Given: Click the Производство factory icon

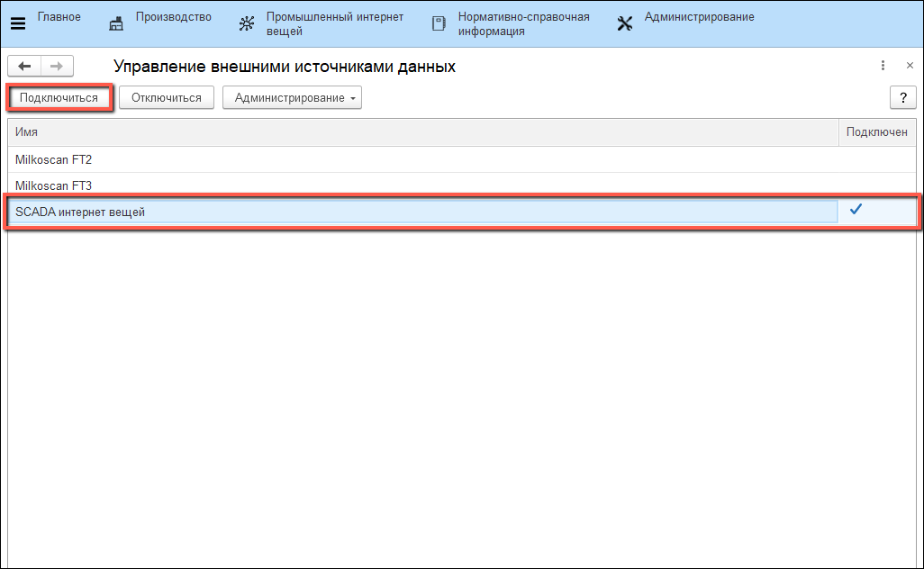Looking at the screenshot, I should click(115, 23).
